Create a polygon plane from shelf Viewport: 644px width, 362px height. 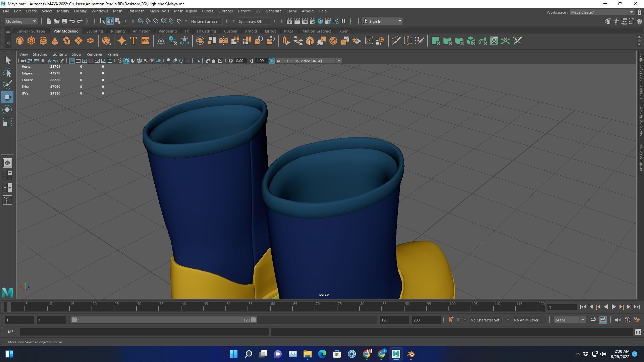78,41
